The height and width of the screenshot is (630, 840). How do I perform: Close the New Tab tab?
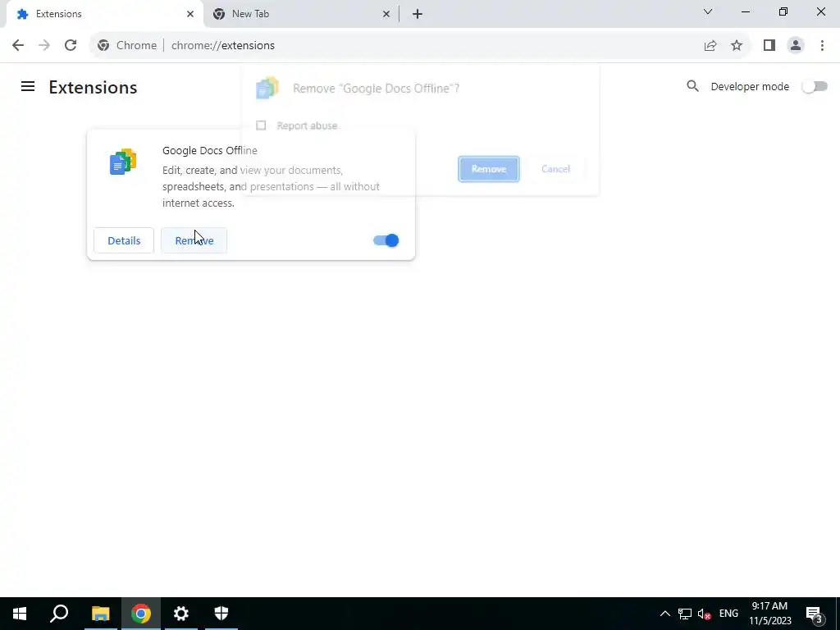pos(386,14)
